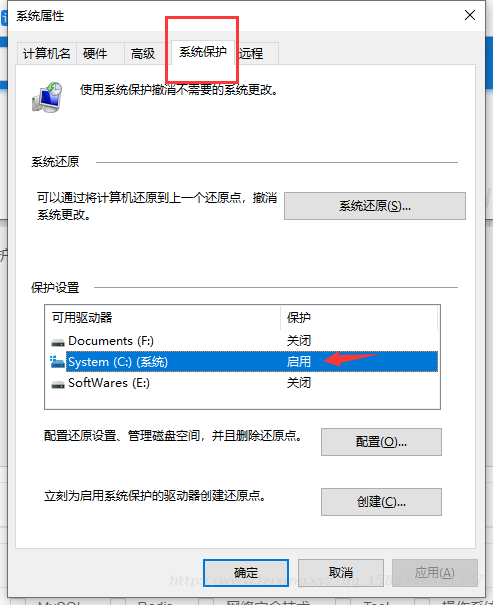This screenshot has height=605, width=493.
Task: Confirm with the 确定 button
Action: pyautogui.click(x=246, y=573)
